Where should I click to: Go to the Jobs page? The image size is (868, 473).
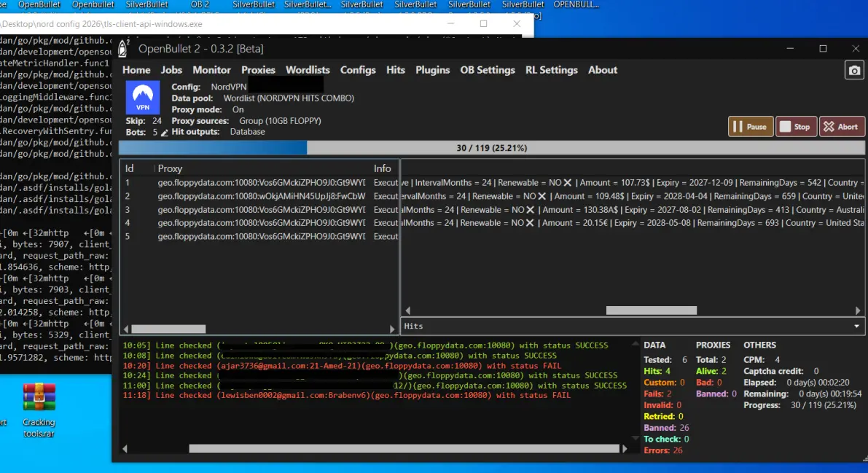coord(171,70)
